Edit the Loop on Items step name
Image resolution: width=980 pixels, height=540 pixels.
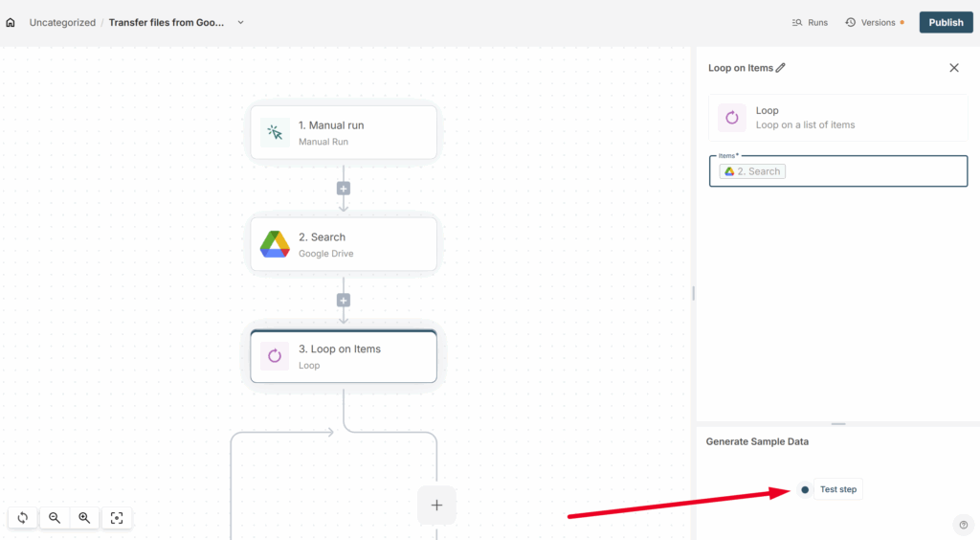781,68
